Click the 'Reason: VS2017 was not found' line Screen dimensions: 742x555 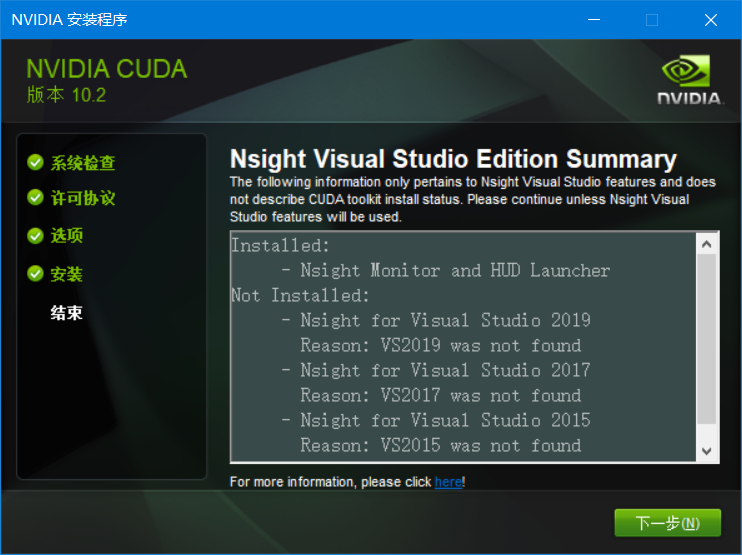pyautogui.click(x=440, y=396)
